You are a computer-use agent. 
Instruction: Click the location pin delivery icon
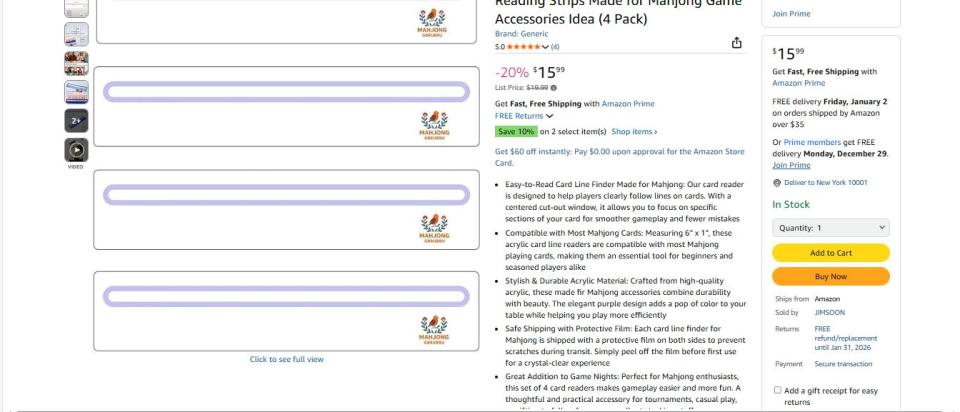pos(777,183)
